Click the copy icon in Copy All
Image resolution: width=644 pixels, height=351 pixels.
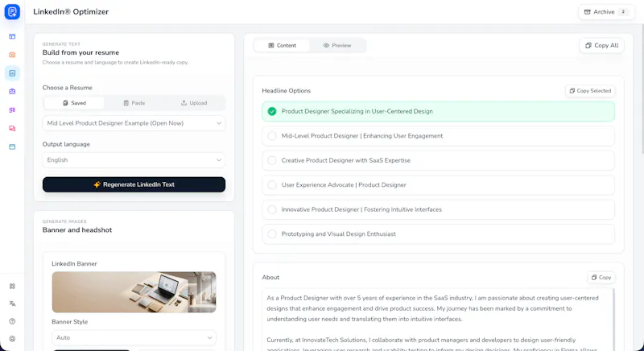(588, 46)
